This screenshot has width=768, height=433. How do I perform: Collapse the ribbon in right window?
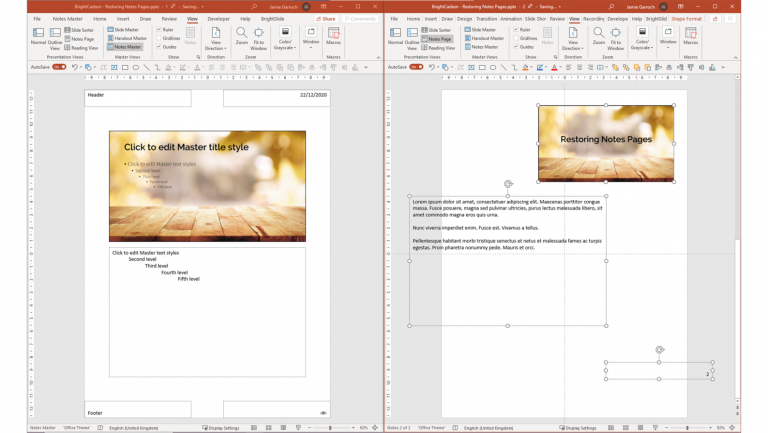pyautogui.click(x=735, y=57)
